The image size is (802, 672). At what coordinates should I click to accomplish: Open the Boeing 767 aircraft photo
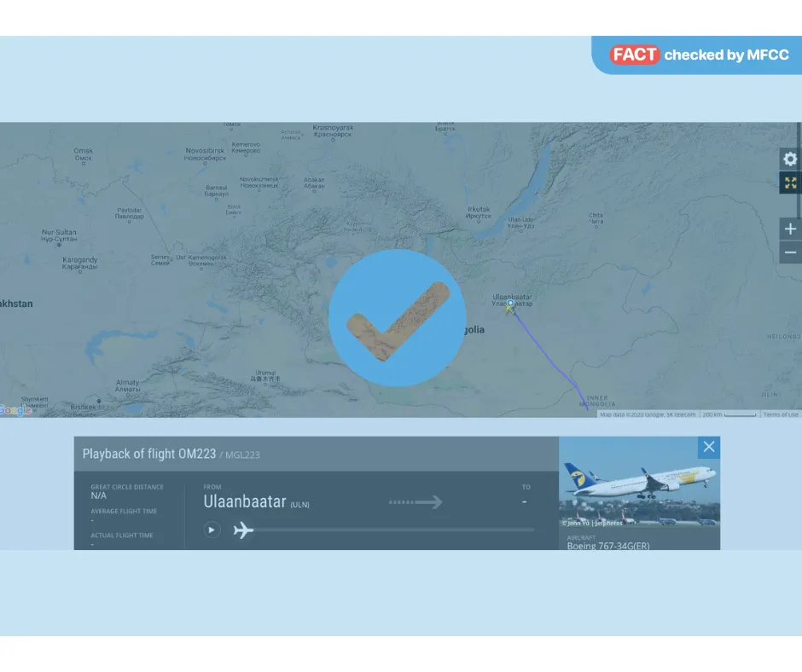tap(639, 482)
